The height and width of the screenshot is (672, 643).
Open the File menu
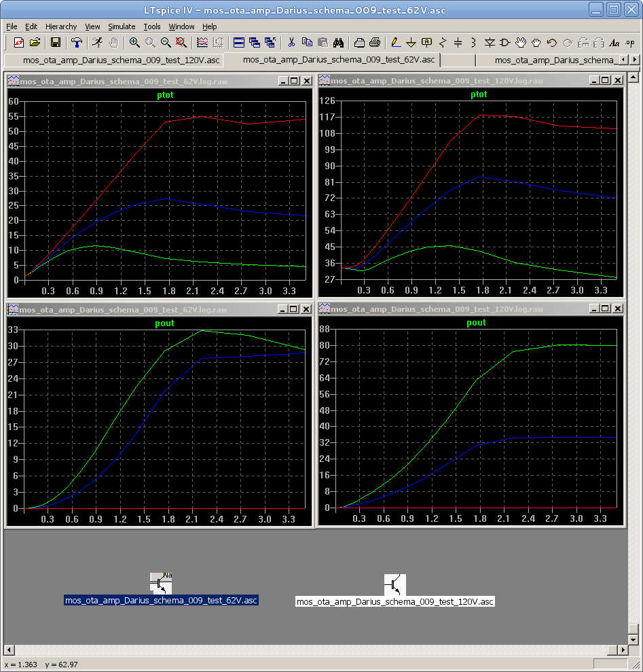click(12, 26)
